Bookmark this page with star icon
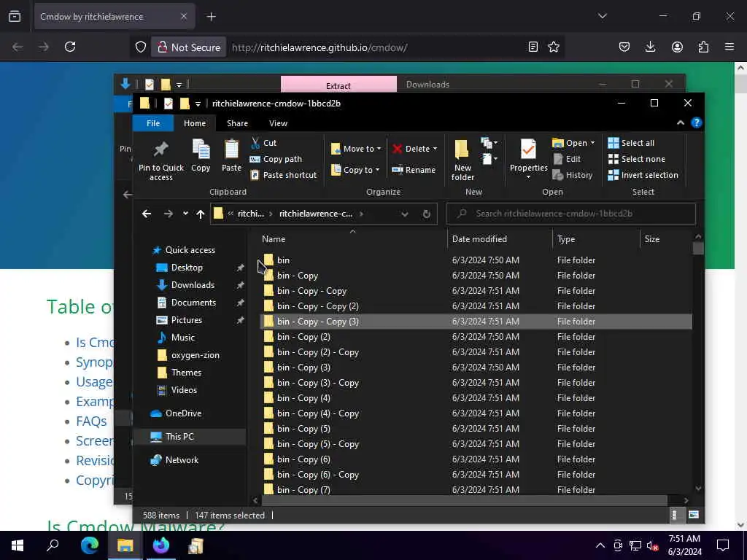Image resolution: width=747 pixels, height=560 pixels. point(554,47)
